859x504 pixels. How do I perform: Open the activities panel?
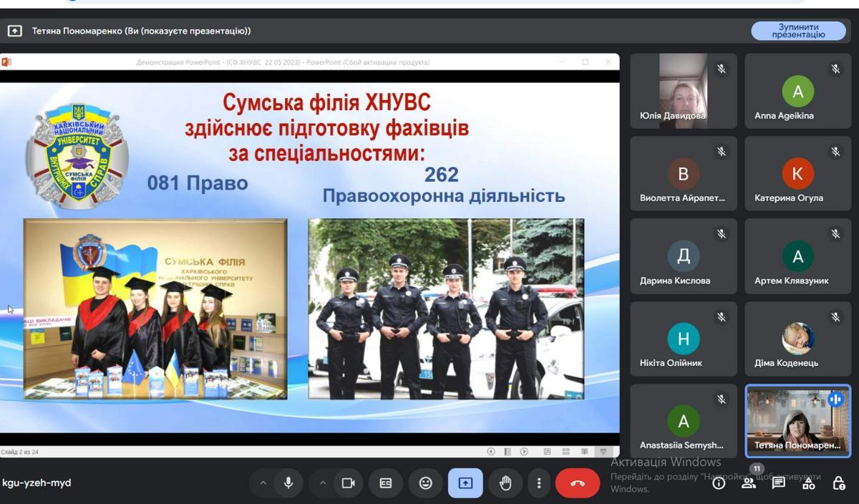pyautogui.click(x=808, y=483)
